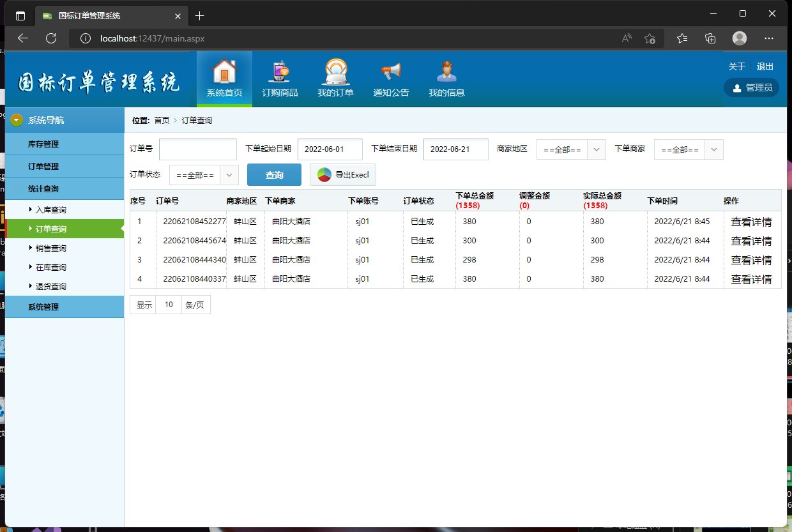The height and width of the screenshot is (532, 792).
Task: Select 在库查询 in the sidebar
Action: [x=51, y=267]
